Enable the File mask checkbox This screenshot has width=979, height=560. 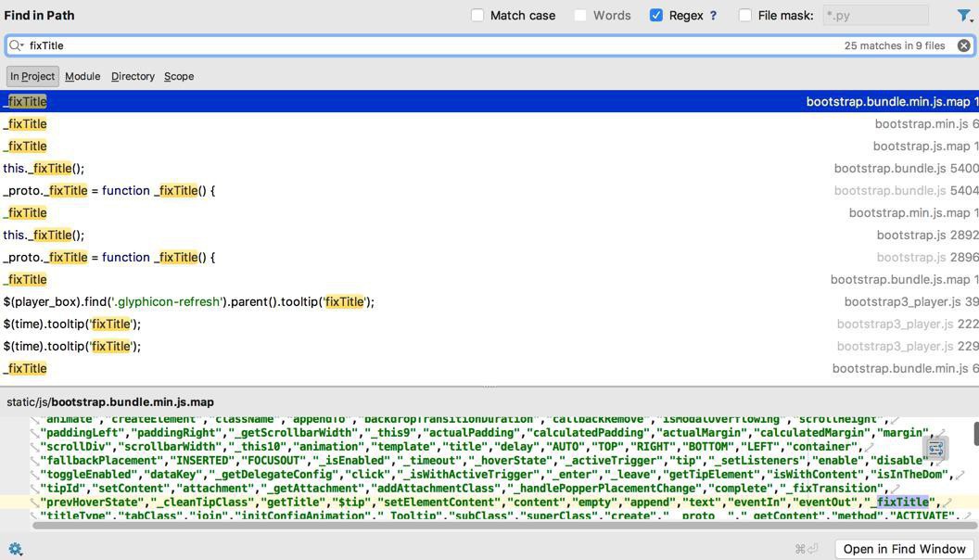click(744, 16)
